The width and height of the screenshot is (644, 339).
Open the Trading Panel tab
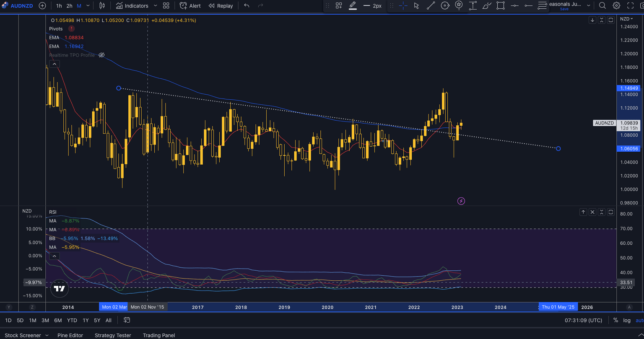pyautogui.click(x=159, y=335)
